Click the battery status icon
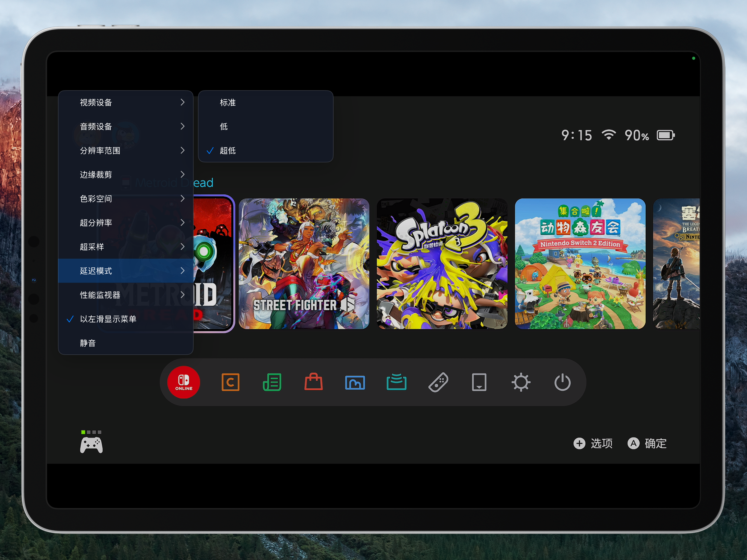This screenshot has width=747, height=560. coord(666,135)
